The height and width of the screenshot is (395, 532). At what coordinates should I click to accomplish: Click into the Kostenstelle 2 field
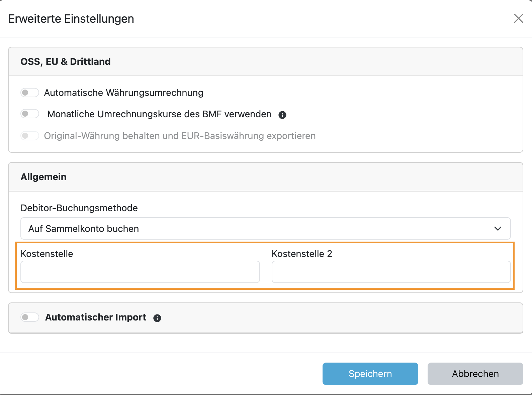[391, 272]
